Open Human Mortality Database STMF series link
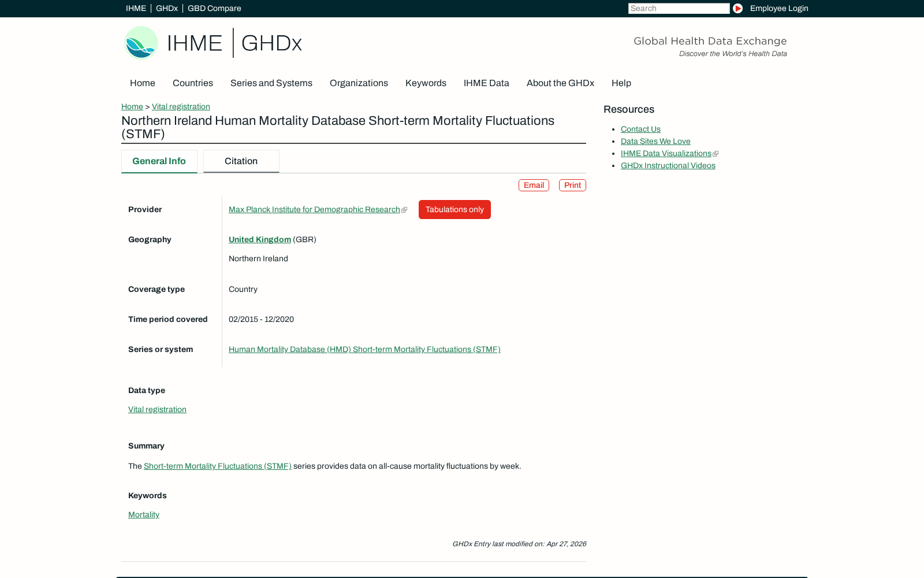Screen dimensions: 924x578 coord(364,349)
